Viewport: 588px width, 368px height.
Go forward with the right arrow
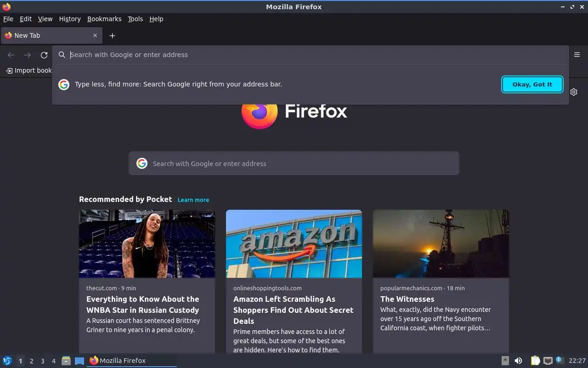pyautogui.click(x=28, y=55)
